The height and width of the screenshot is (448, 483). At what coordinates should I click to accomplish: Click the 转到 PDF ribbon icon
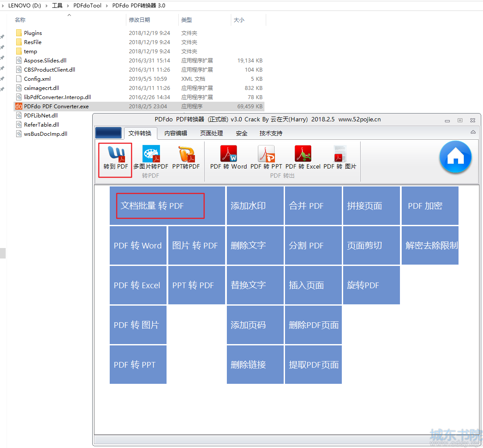point(115,157)
